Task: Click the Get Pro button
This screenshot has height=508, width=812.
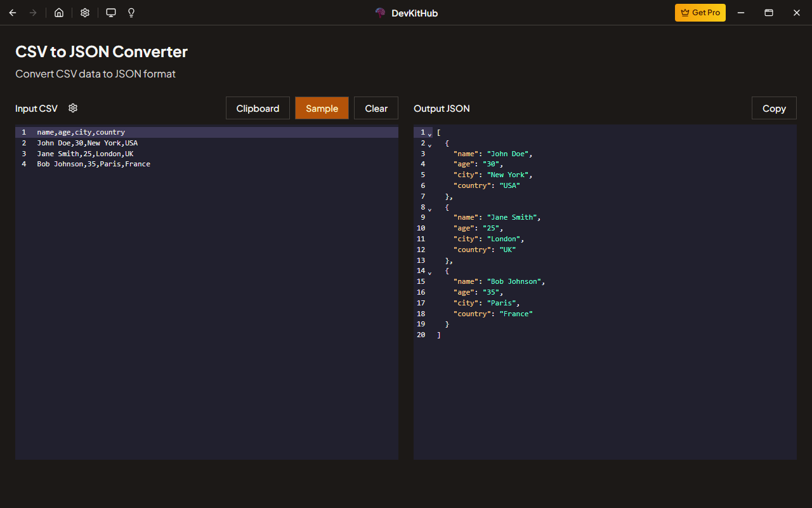Action: tap(700, 13)
